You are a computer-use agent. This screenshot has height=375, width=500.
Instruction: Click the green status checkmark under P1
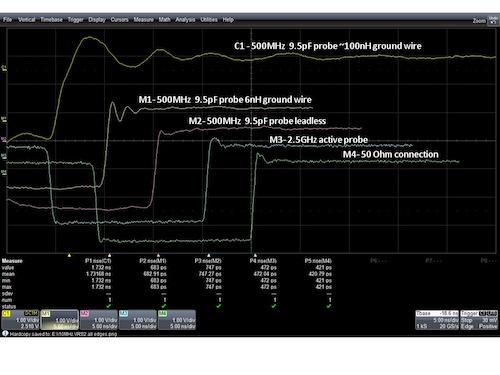(x=109, y=306)
